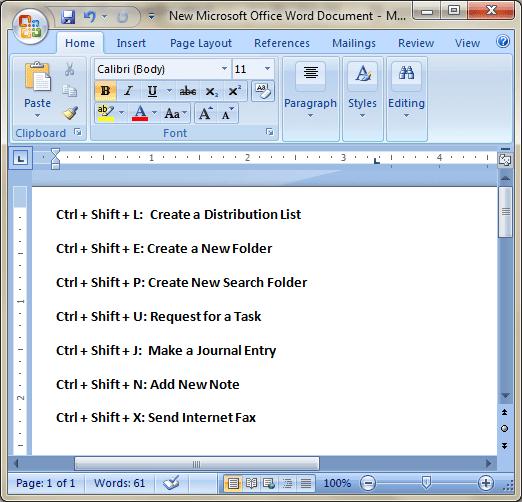Grow the font size
The height and width of the screenshot is (502, 522).
pyautogui.click(x=205, y=113)
